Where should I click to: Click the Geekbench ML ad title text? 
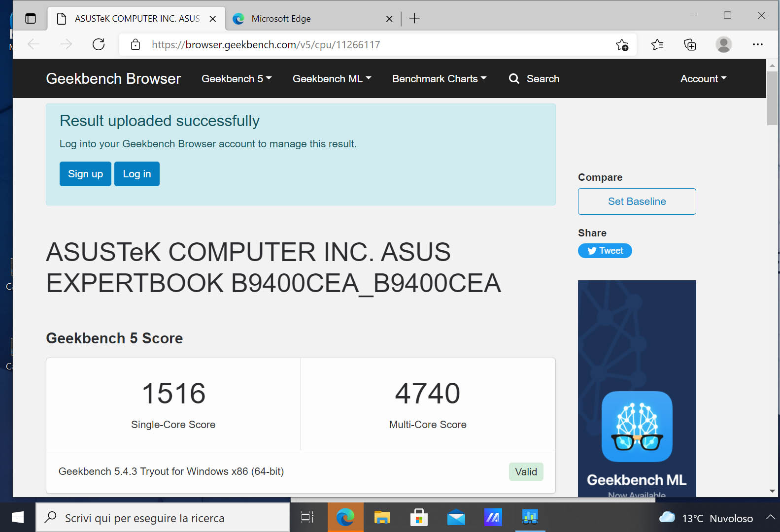pos(637,480)
